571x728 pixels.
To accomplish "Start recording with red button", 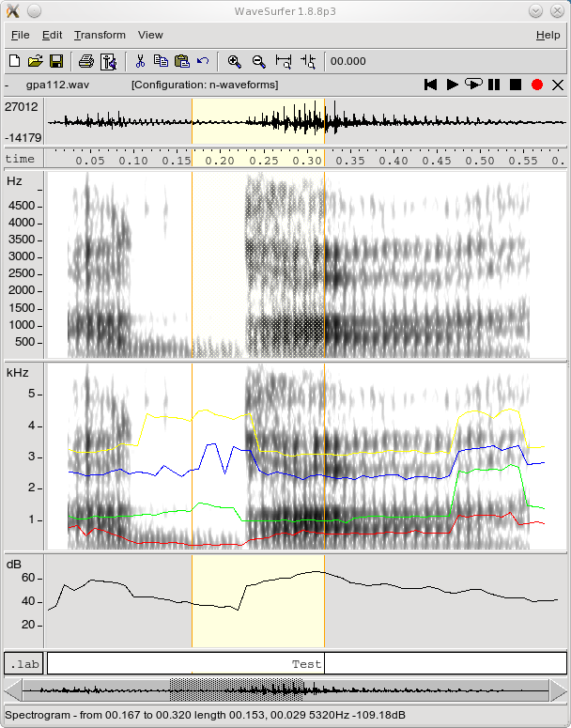I will pyautogui.click(x=537, y=85).
